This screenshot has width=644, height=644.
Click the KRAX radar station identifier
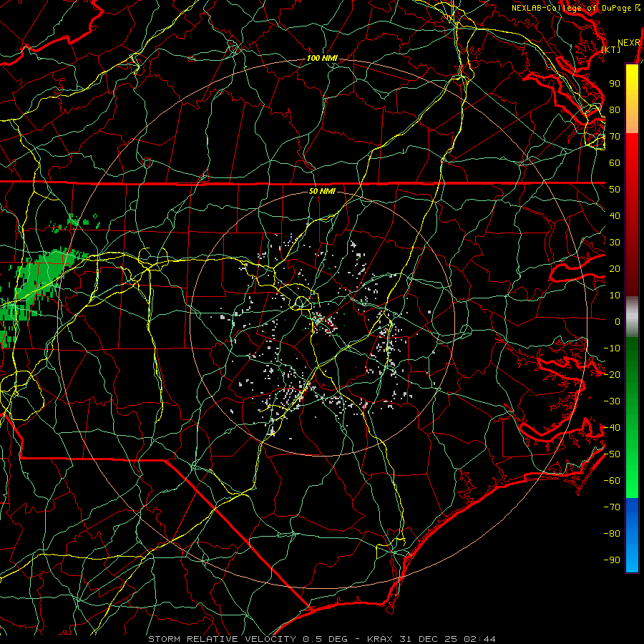pos(380,639)
